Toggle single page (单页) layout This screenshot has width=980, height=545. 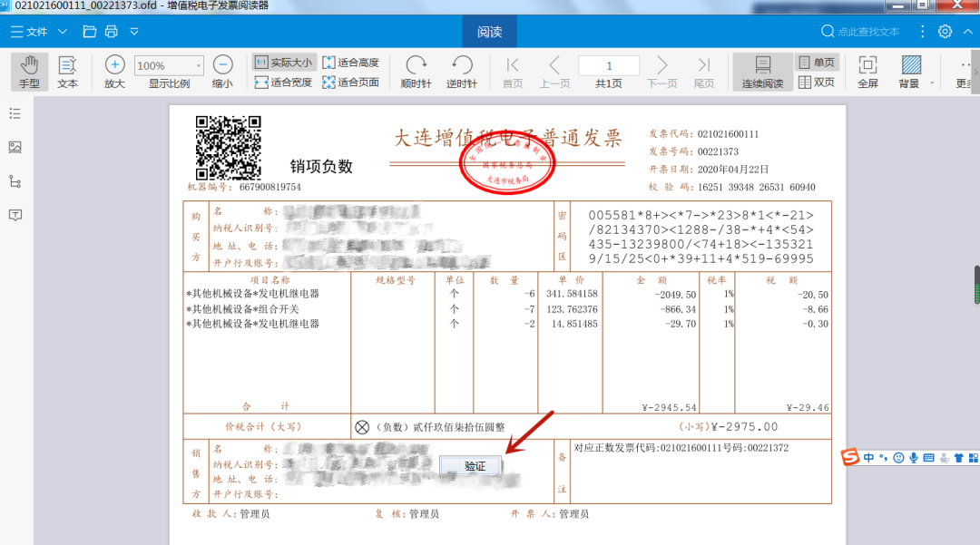(817, 63)
